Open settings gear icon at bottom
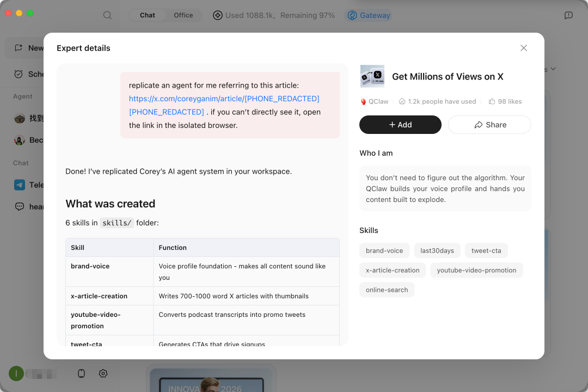Screen dimensions: 588x392 click(x=103, y=373)
